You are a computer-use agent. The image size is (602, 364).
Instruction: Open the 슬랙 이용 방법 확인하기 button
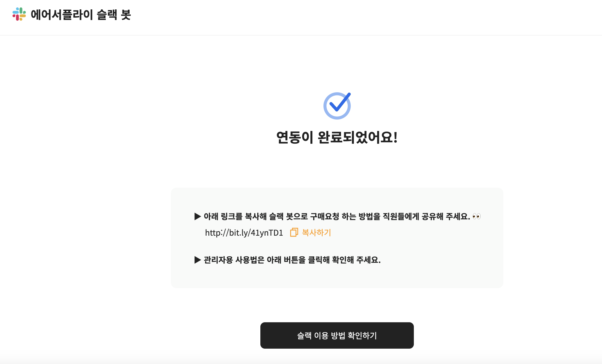[337, 335]
